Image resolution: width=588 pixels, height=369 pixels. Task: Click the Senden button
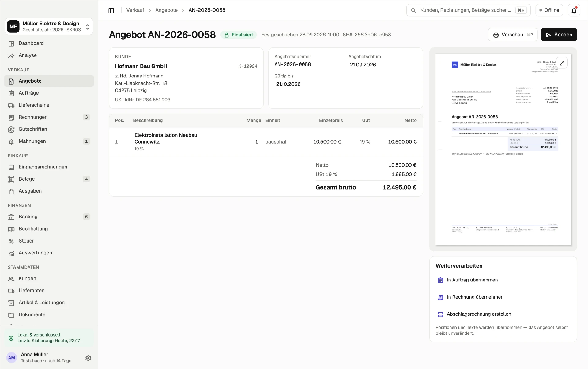559,35
